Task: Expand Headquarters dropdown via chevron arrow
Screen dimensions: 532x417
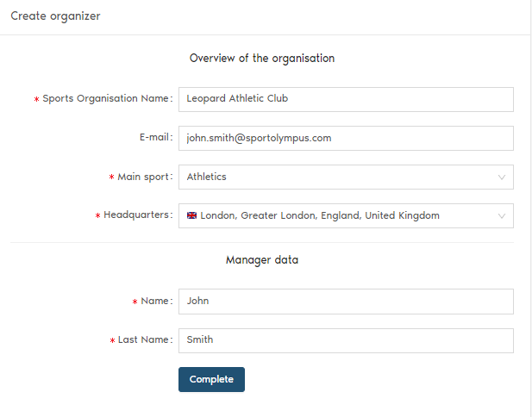Action: coord(502,216)
